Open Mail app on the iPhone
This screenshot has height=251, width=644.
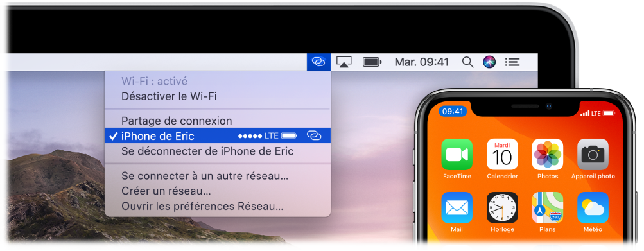(457, 207)
